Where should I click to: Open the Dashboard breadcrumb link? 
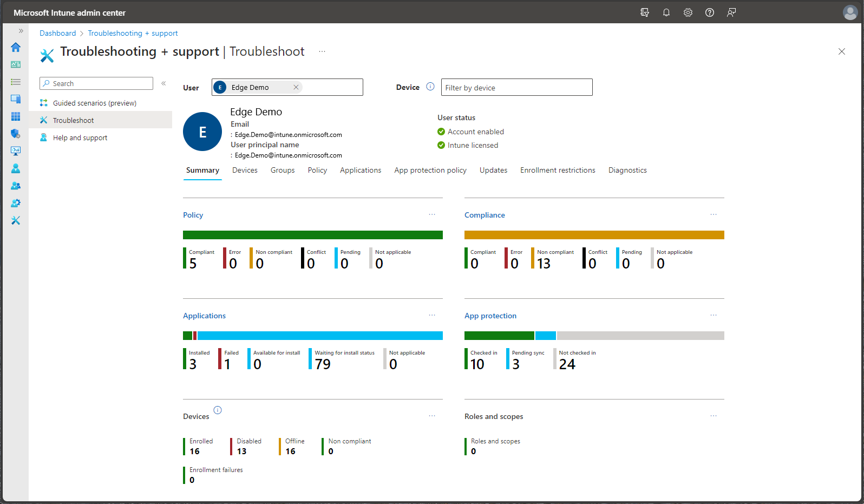(57, 33)
